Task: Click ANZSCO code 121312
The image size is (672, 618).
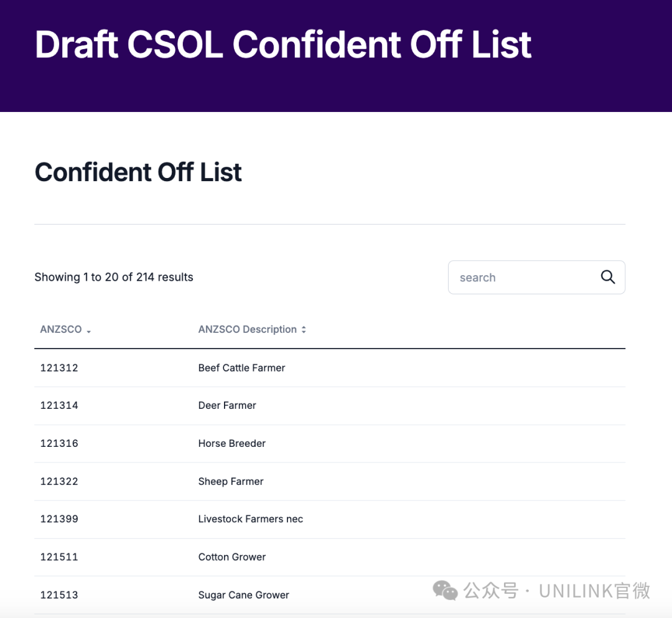Action: point(59,368)
